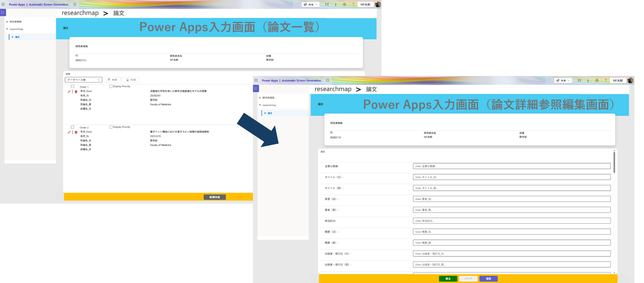Open the データベース順 sort dropdown
The image size is (644, 283).
(84, 80)
